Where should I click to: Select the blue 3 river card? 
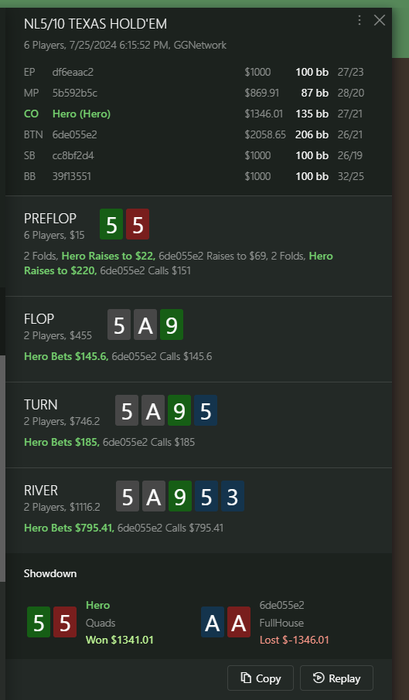(232, 496)
